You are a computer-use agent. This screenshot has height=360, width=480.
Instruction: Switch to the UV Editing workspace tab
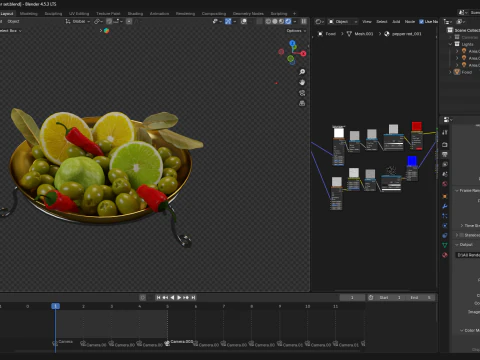79,14
